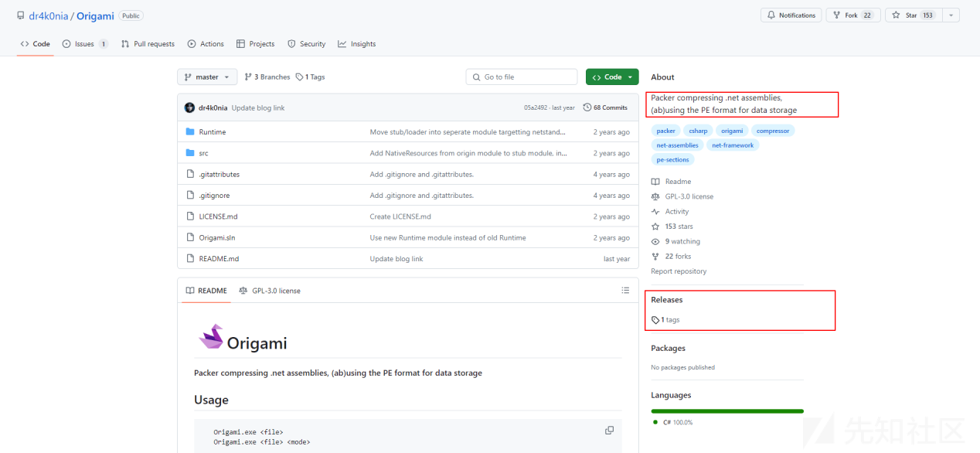Click the dr4k0nia commit author avatar

190,107
